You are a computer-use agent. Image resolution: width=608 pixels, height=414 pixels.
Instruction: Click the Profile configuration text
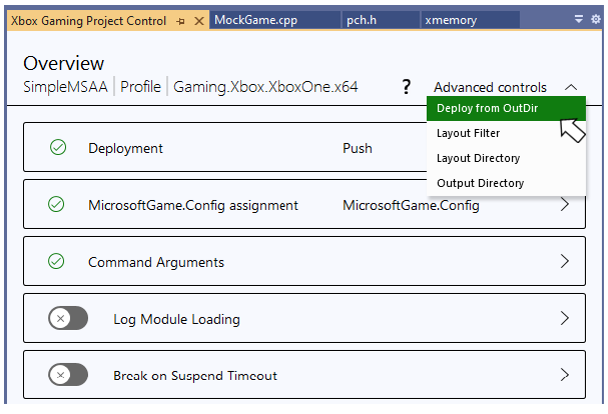pos(140,86)
